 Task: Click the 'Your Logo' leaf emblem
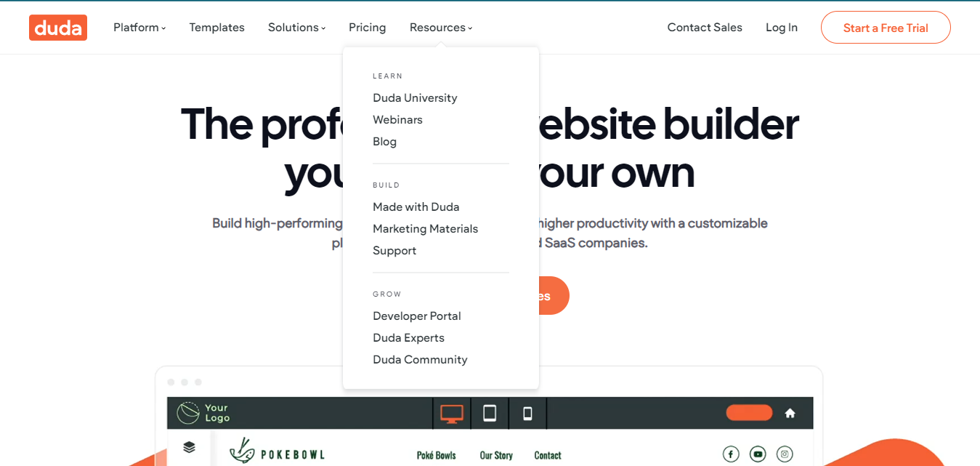189,412
